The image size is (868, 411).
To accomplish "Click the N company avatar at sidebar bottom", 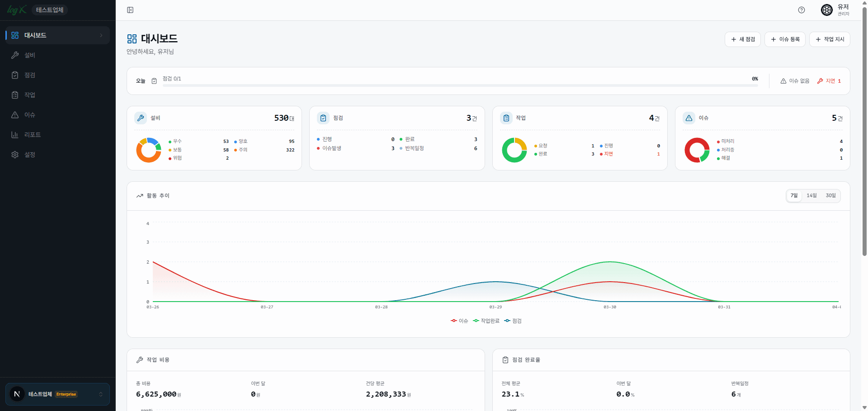I will pyautogui.click(x=17, y=394).
